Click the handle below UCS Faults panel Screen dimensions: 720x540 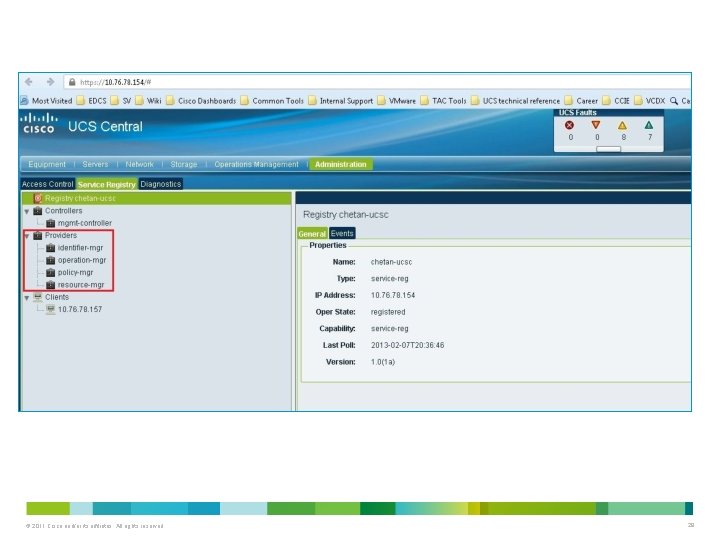point(608,149)
